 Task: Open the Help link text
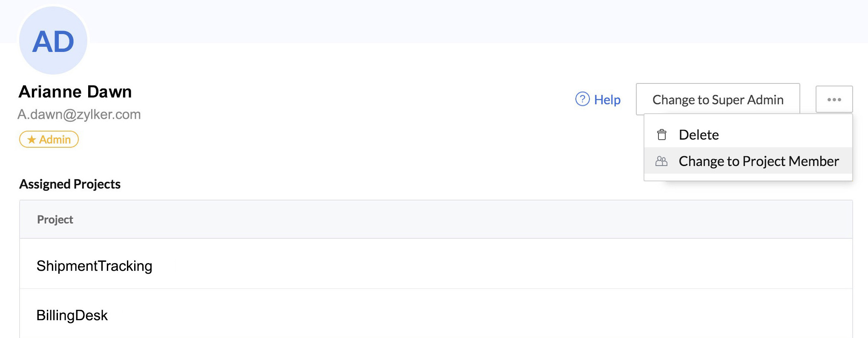607,100
